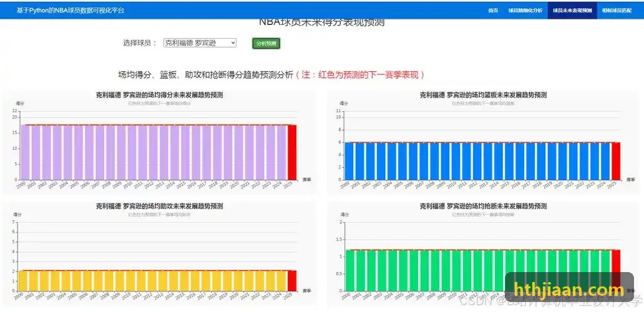Click the 场均得分未来发展趋势预测 chart title
Screen dimensions: 644x312
coord(159,95)
